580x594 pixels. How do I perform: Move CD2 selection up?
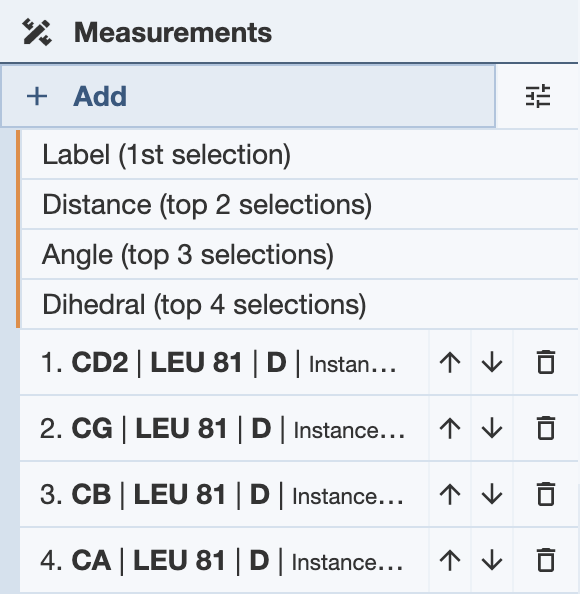click(450, 363)
